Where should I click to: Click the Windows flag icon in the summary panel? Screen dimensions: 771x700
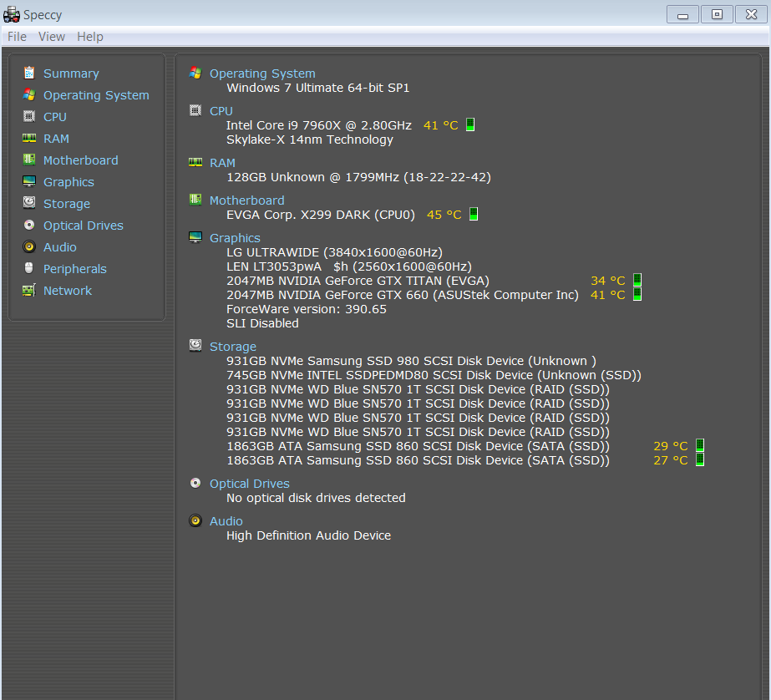(x=195, y=73)
